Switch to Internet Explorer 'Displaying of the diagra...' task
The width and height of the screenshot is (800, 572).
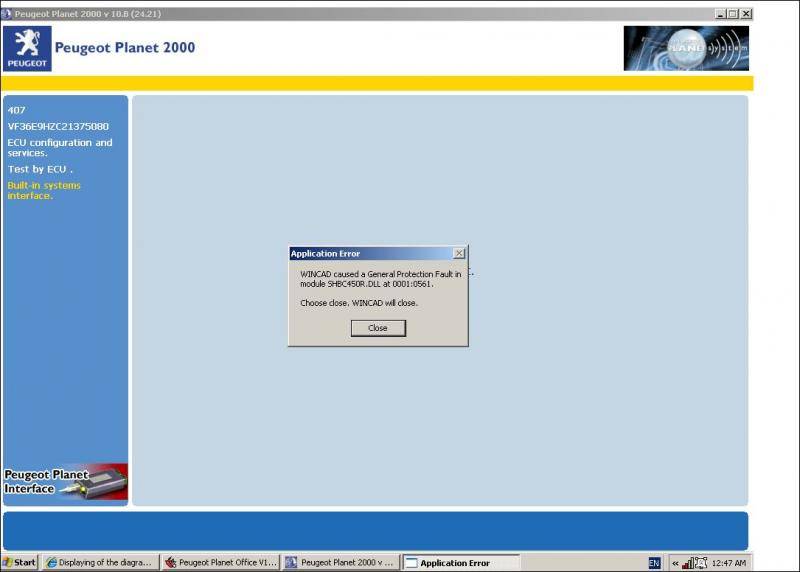pos(99,563)
